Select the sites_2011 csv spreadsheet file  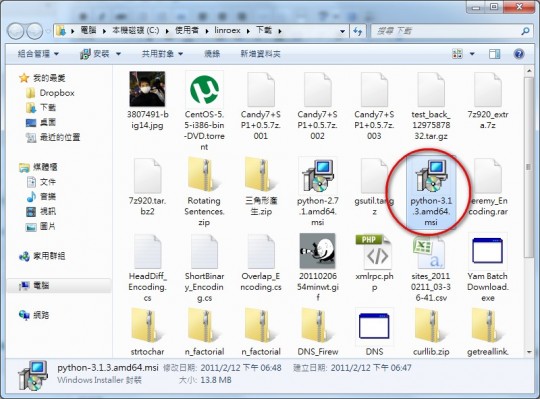(431, 268)
